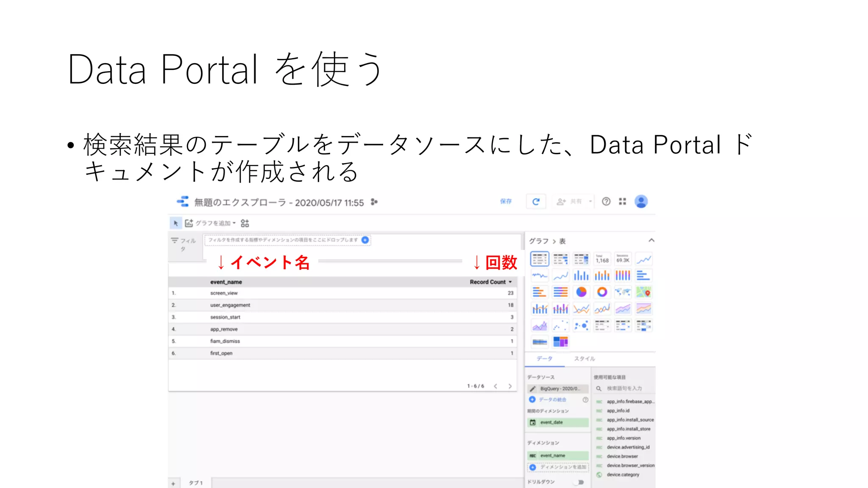The height and width of the screenshot is (488, 868).
Task: Select the 100% stacked column chart
Action: click(623, 276)
